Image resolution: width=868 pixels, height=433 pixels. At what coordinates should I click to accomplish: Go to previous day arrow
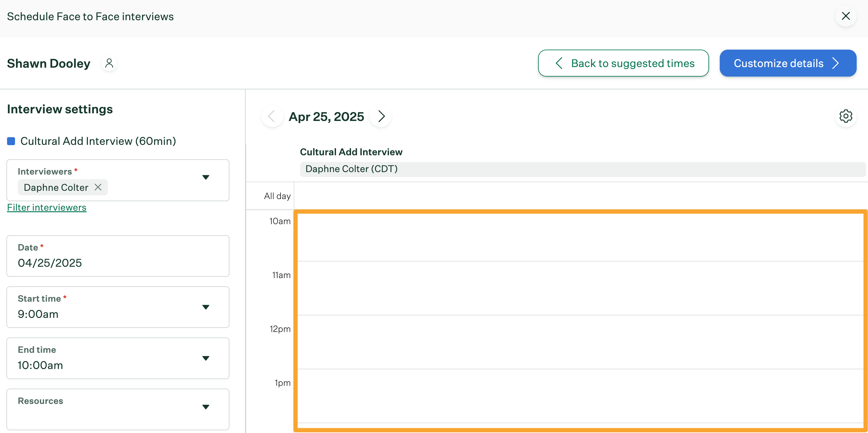[x=272, y=116]
